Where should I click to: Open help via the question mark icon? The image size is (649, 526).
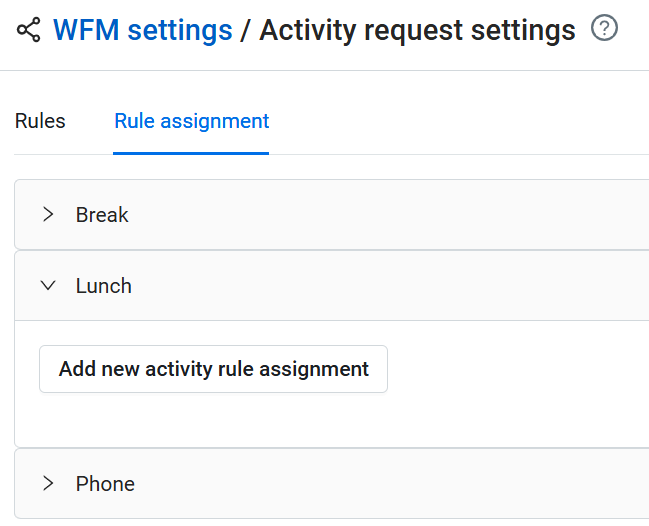(x=604, y=29)
